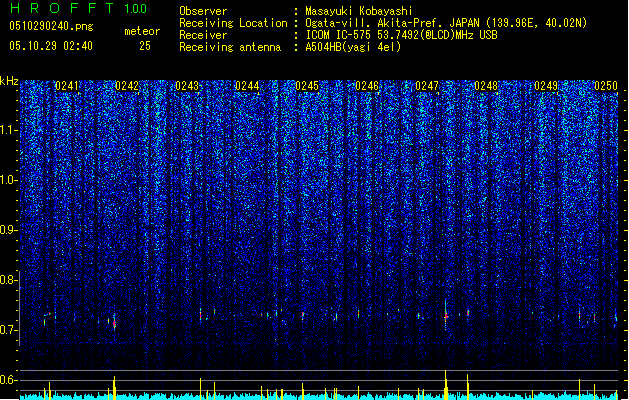Click the Observer label

point(203,11)
